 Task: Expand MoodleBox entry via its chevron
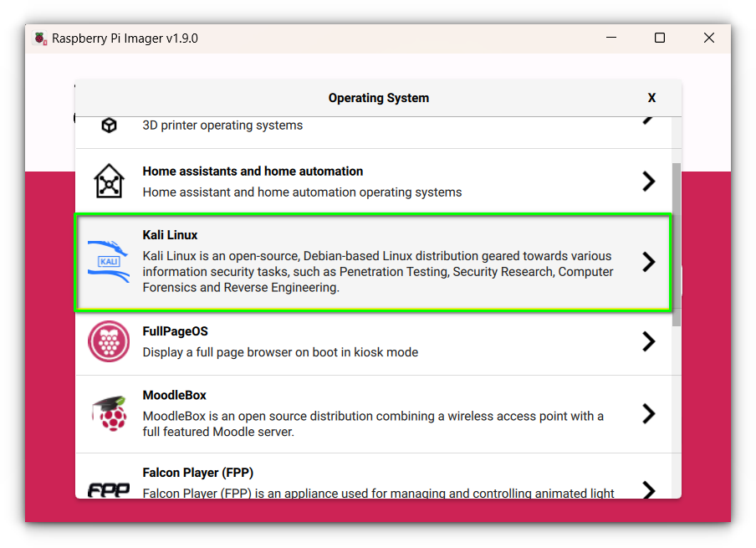point(648,413)
